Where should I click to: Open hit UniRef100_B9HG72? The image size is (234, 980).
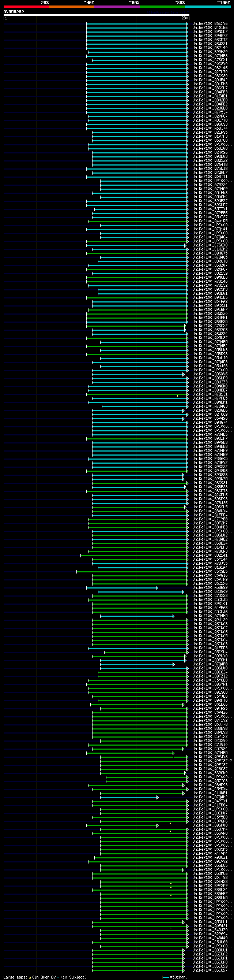point(210,36)
